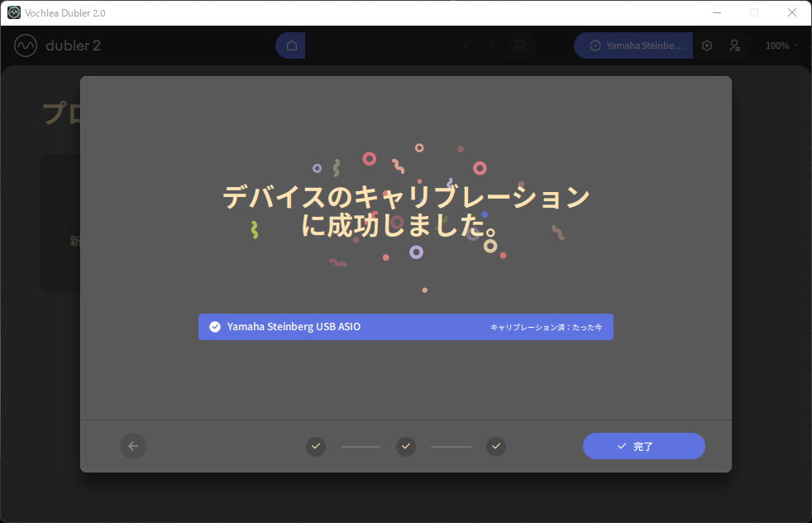Click the first calibration step checkmark
Viewport: 812px width, 523px height.
[x=316, y=446]
